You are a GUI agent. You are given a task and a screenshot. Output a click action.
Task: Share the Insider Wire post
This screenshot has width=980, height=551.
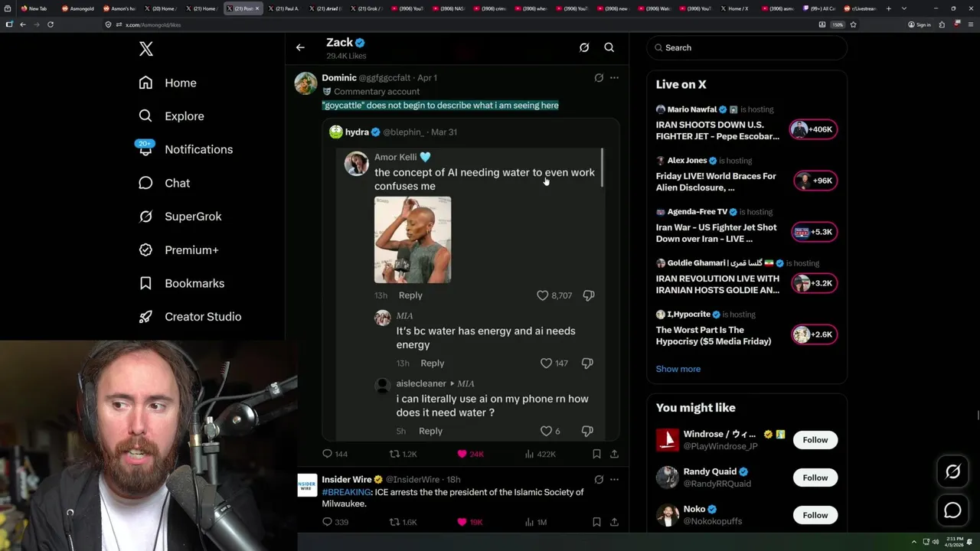click(x=614, y=522)
